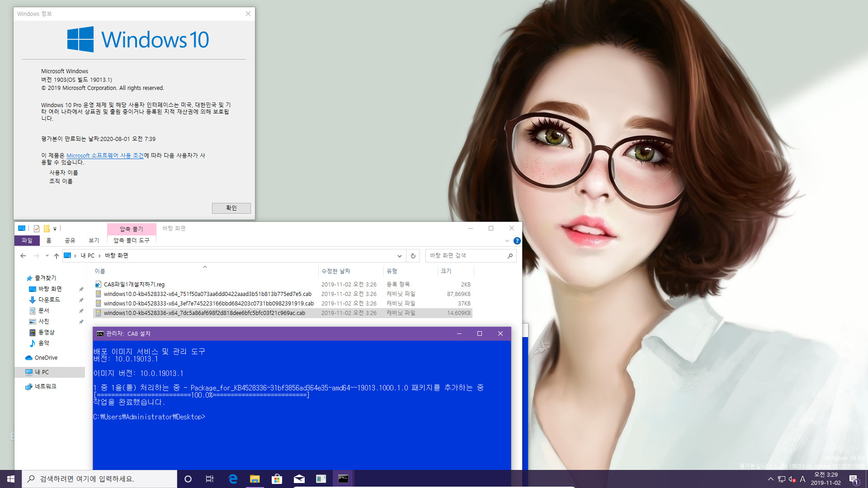Image resolution: width=868 pixels, height=488 pixels.
Task: Open 바탕 화면 in navigation pane
Action: pyautogui.click(x=50, y=289)
